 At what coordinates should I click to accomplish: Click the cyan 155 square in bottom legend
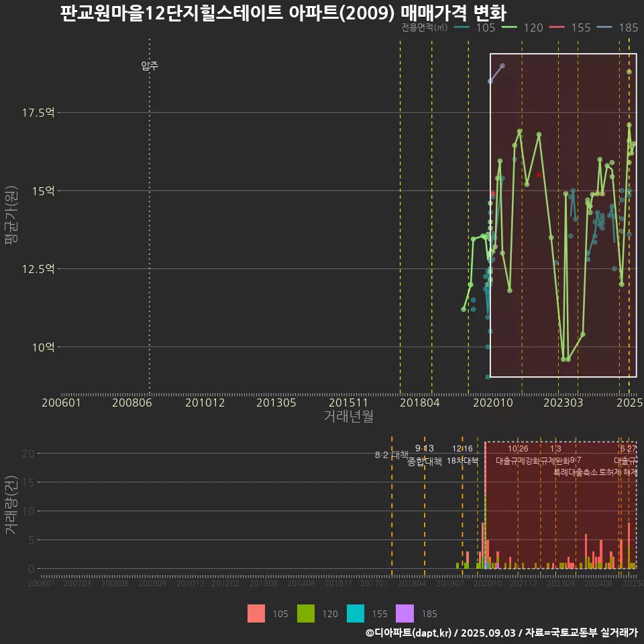(356, 614)
